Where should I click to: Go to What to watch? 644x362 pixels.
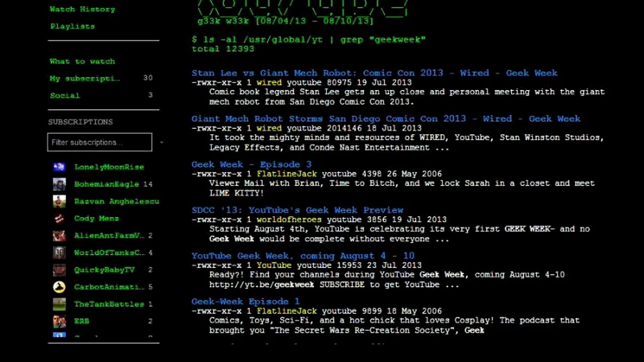point(83,61)
